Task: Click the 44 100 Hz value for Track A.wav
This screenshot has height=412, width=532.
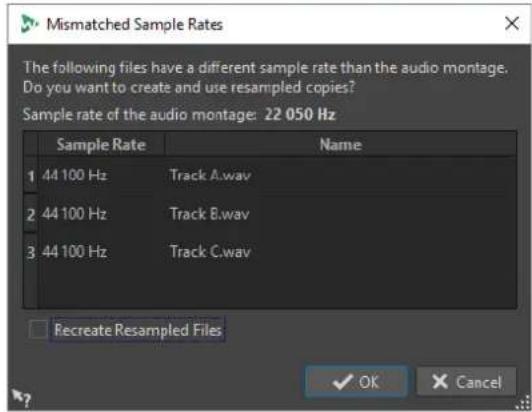Action: (x=74, y=175)
